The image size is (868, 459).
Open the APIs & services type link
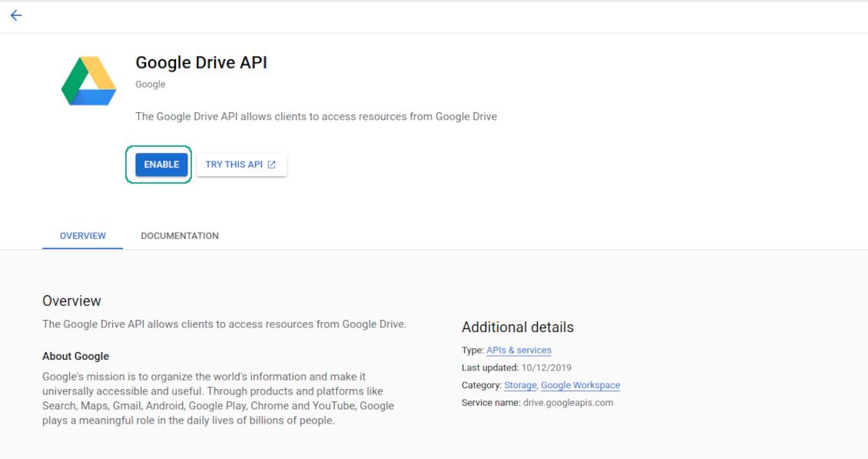(x=518, y=351)
